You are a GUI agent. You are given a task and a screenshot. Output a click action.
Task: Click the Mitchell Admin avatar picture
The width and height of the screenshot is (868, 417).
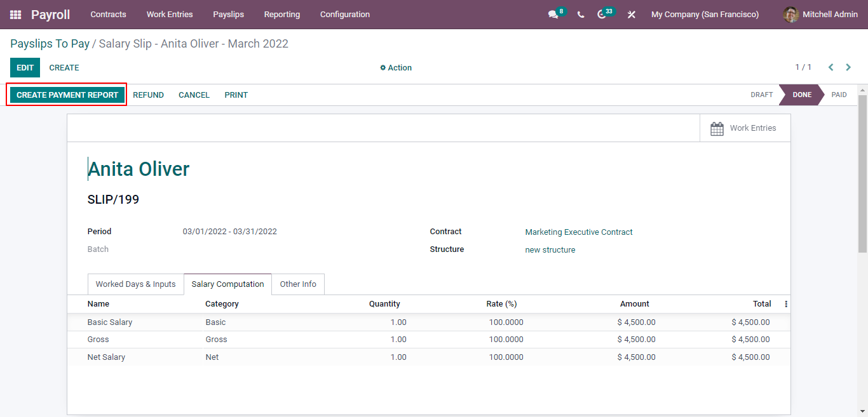790,15
